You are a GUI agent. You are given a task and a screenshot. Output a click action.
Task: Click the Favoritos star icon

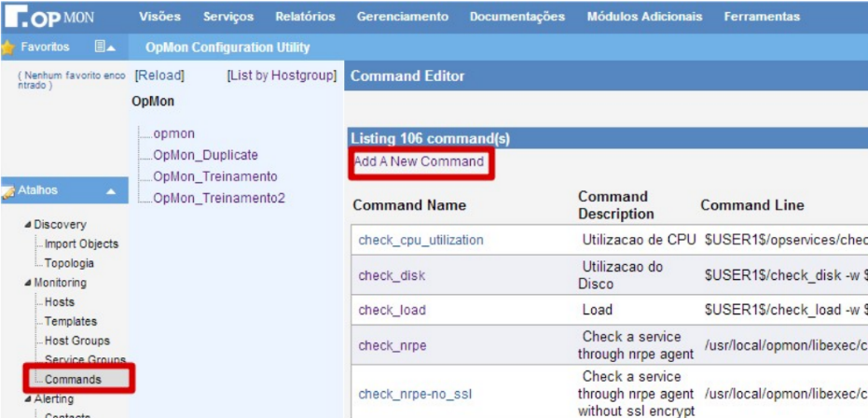(7, 47)
